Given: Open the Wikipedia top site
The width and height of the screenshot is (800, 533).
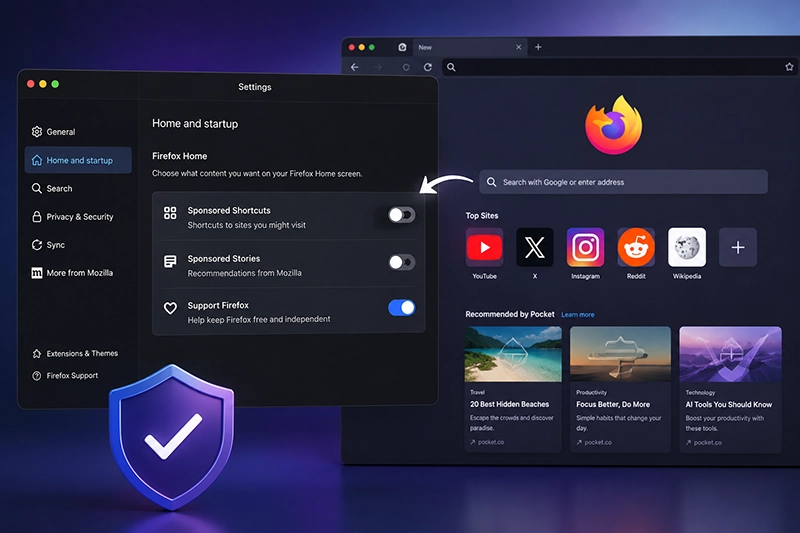Looking at the screenshot, I should coord(687,247).
